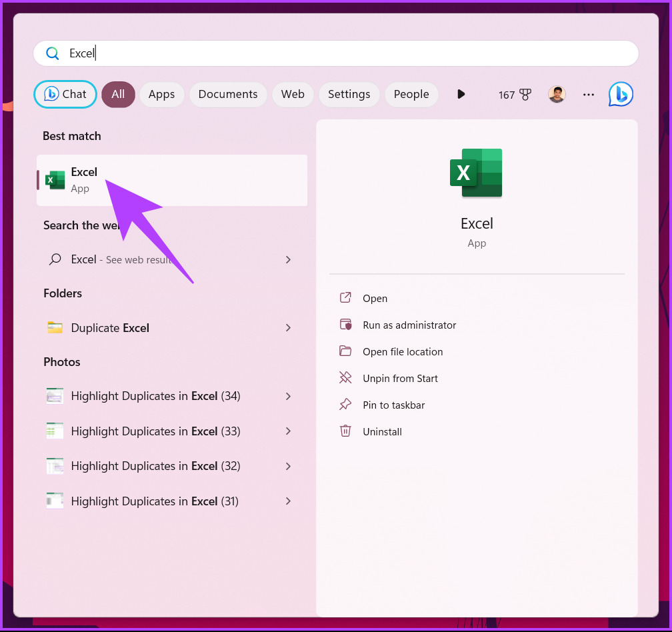The width and height of the screenshot is (672, 632).
Task: Click Uninstall for Excel
Action: 382,431
